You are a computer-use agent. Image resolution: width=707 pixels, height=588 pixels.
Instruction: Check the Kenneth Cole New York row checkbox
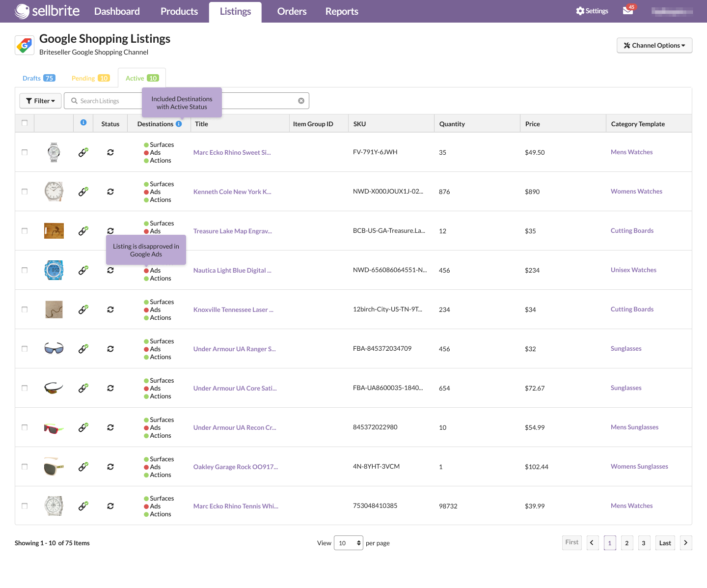point(25,192)
